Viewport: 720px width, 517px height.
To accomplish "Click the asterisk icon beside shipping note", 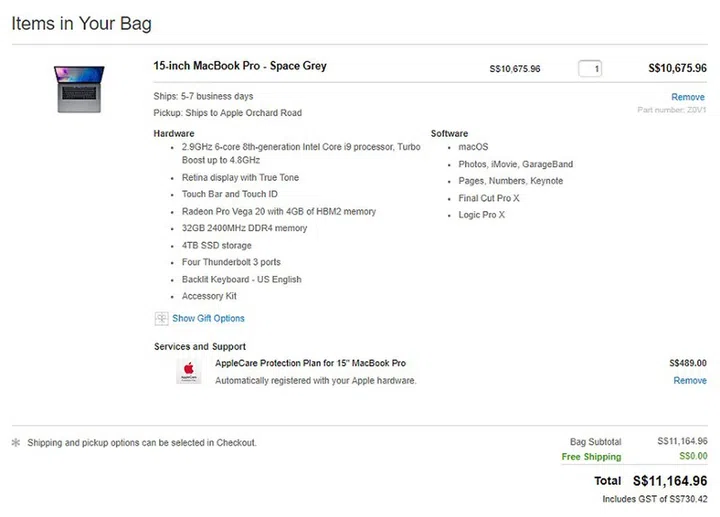I will click(16, 443).
